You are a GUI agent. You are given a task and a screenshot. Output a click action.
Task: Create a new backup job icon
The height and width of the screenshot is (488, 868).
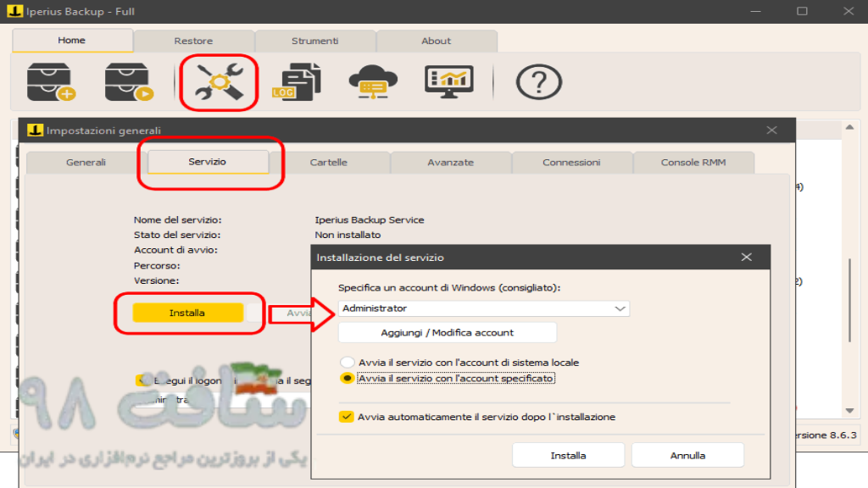[x=51, y=82]
